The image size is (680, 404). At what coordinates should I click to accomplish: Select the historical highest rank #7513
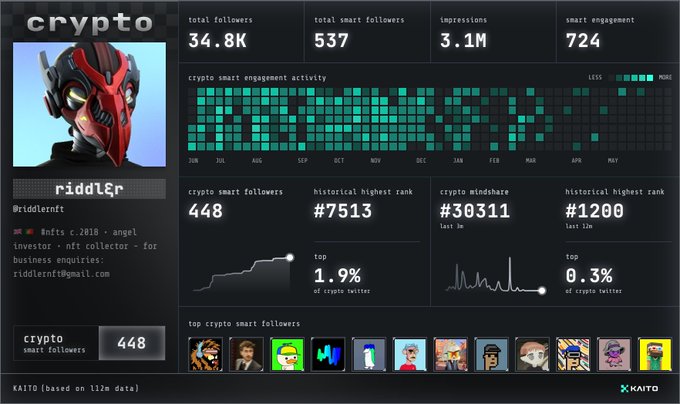click(343, 211)
